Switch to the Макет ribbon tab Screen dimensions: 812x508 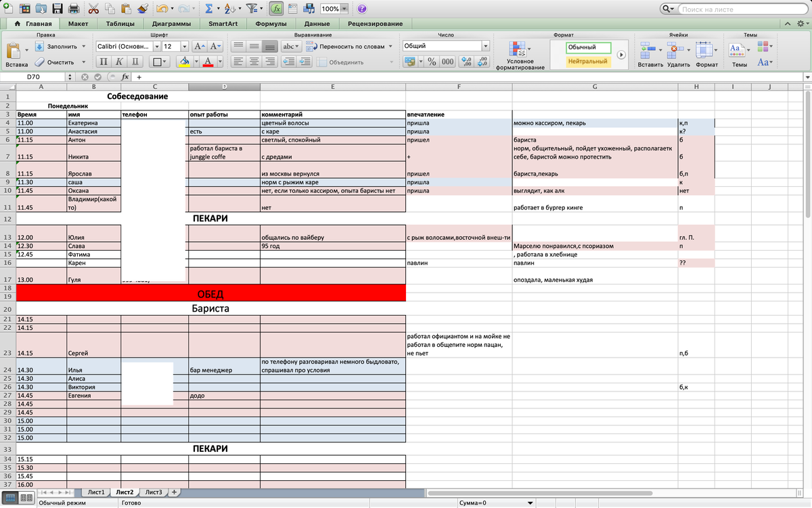[x=78, y=24]
